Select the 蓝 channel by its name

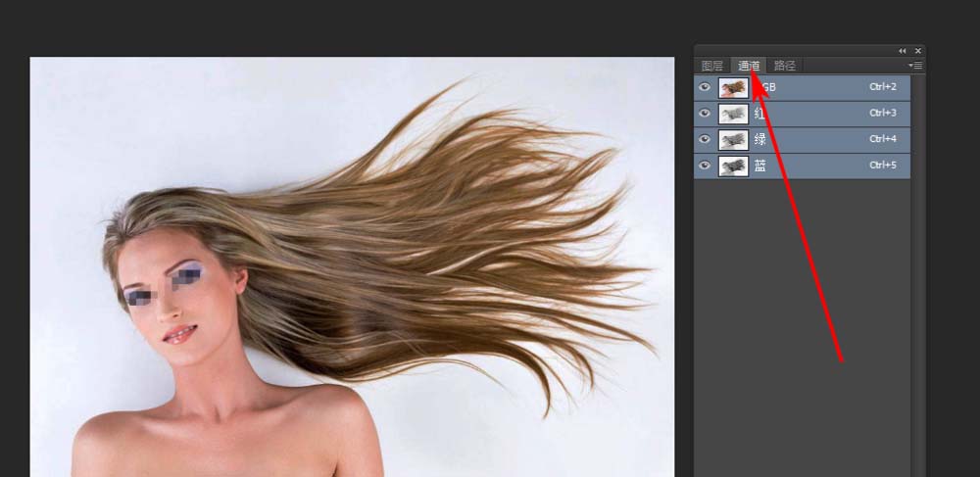tap(760, 167)
